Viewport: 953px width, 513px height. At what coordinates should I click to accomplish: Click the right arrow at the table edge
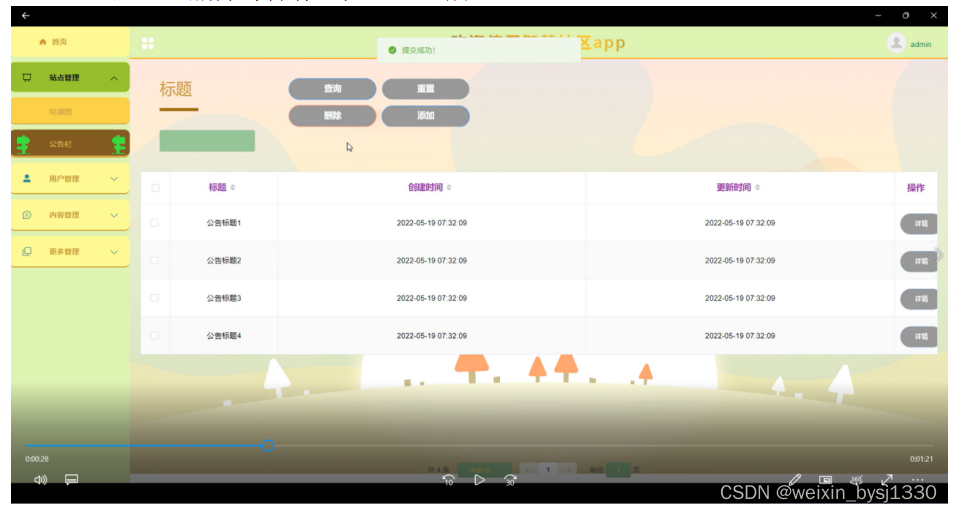click(939, 255)
